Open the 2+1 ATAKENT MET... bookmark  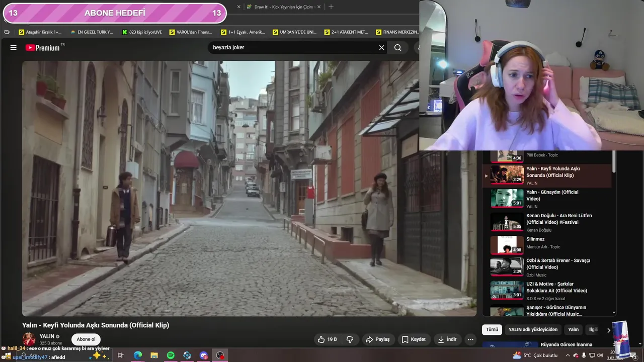pyautogui.click(x=346, y=32)
